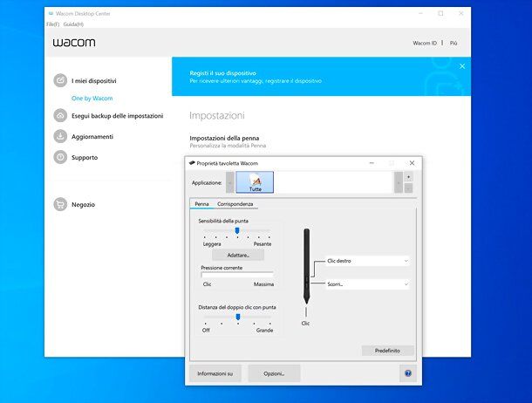Screen dimensions: 532x403
Task: Click the Sensibilità della punta slider
Action: (x=237, y=230)
